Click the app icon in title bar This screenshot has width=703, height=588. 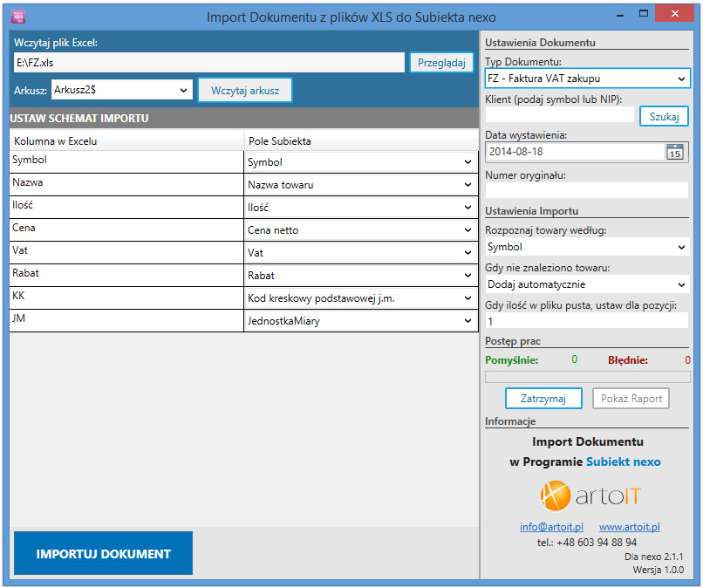pos(17,17)
